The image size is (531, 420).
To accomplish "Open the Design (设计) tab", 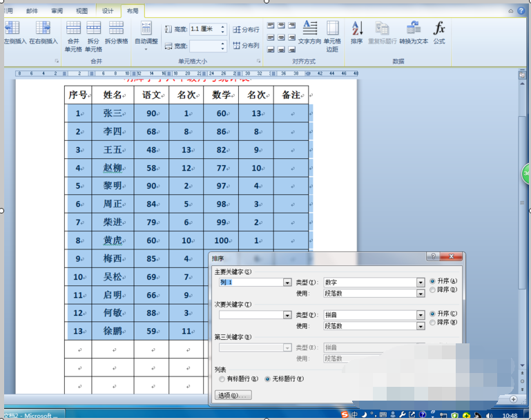I will click(108, 11).
